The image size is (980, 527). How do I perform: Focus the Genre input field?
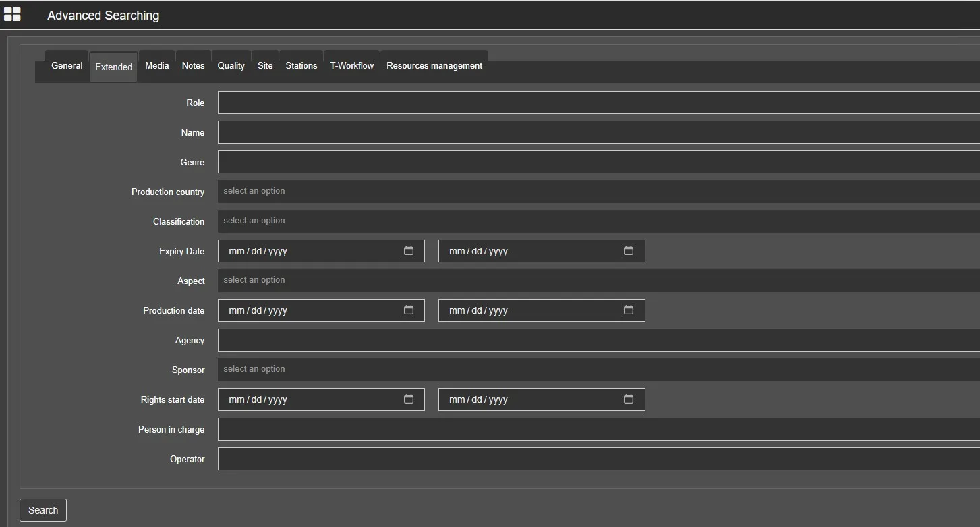[598, 162]
